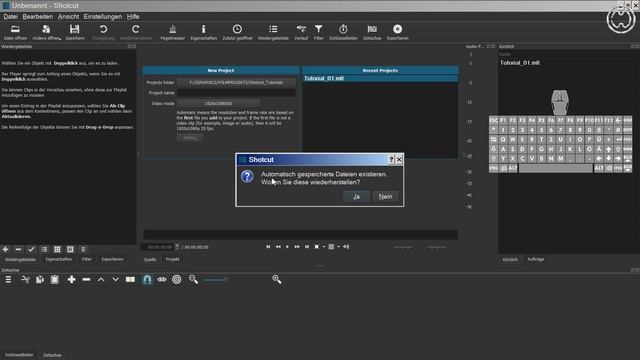Remove playlist item with minus icon

[x=18, y=249]
